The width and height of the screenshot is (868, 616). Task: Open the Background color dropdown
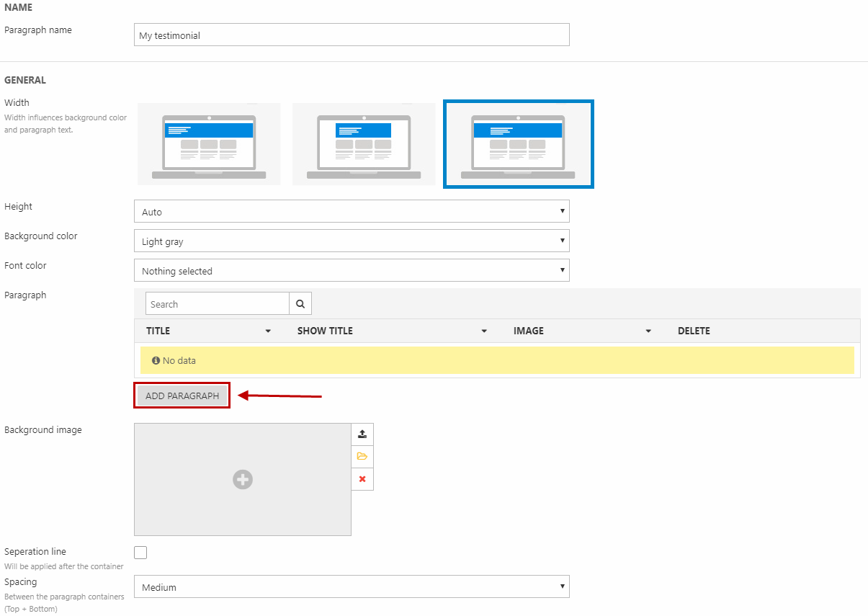point(352,241)
